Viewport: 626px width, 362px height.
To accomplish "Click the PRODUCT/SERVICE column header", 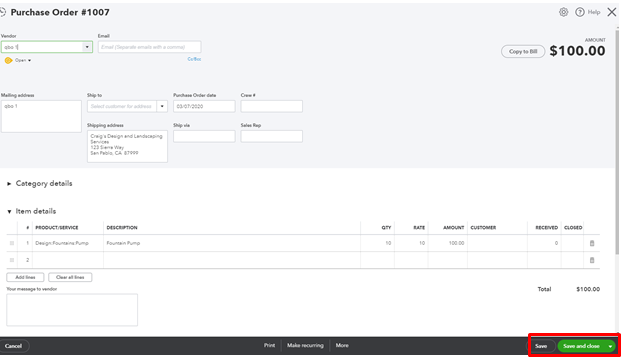I will (57, 227).
